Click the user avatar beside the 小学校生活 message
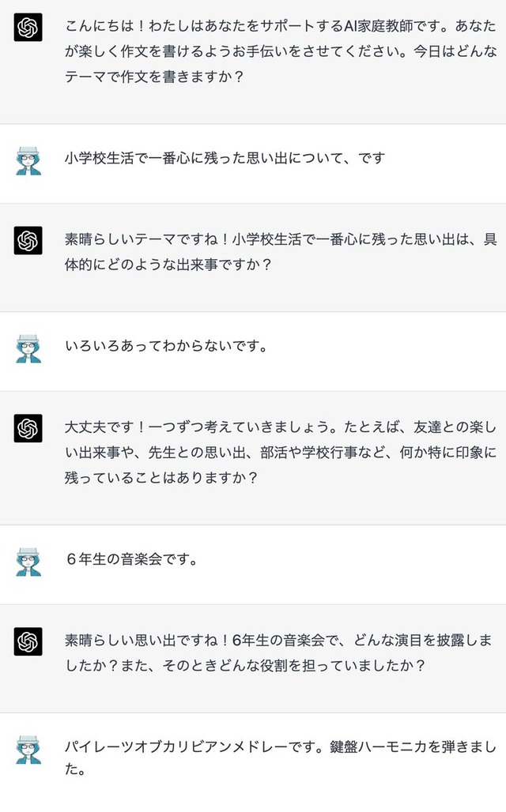Screen dimensions: 506x812 (28, 161)
